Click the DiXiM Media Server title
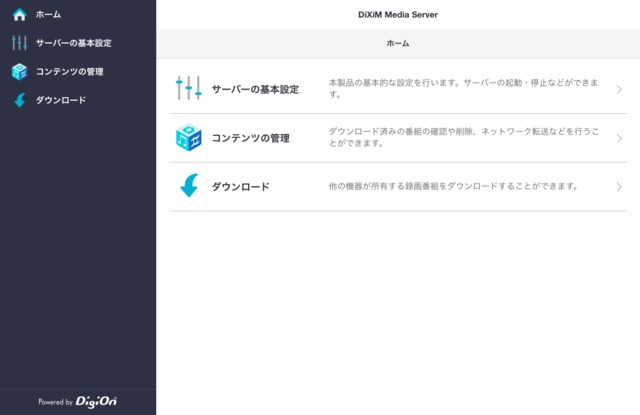Image resolution: width=640 pixels, height=415 pixels. pos(398,15)
